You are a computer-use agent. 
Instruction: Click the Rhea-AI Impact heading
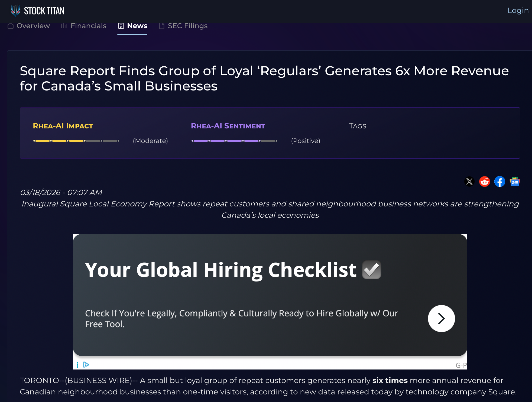pyautogui.click(x=63, y=126)
